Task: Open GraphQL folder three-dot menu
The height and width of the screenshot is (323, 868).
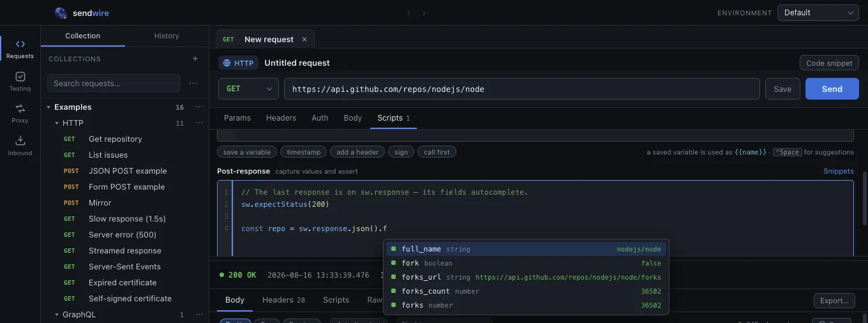Action: [200, 315]
